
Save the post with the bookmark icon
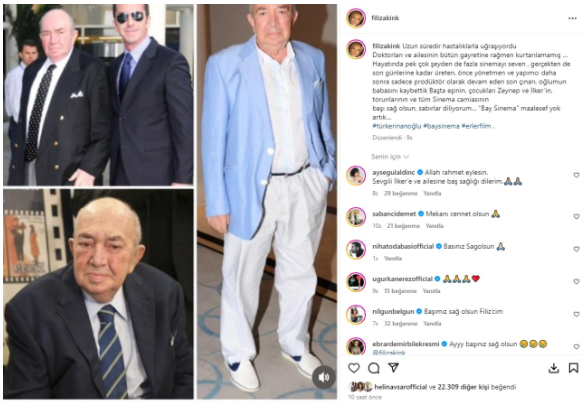[573, 368]
